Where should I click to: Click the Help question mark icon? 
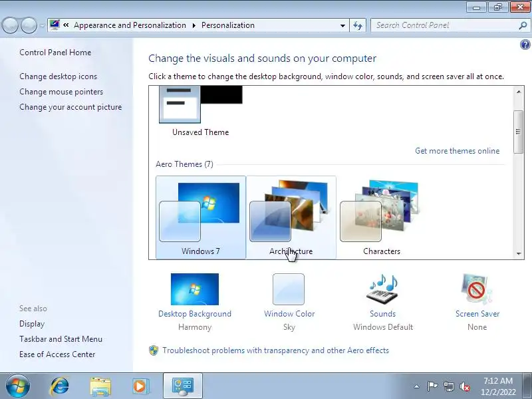525,45
